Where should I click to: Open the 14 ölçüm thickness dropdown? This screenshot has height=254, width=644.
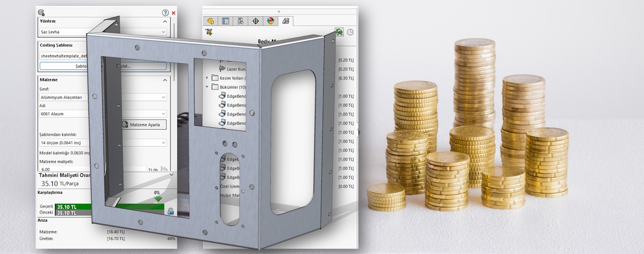pyautogui.click(x=103, y=142)
